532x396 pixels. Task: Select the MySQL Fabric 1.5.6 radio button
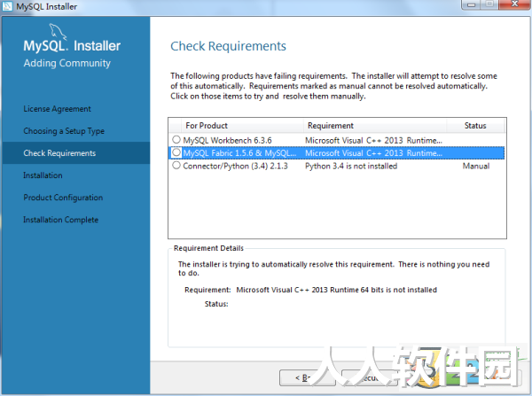(x=176, y=152)
